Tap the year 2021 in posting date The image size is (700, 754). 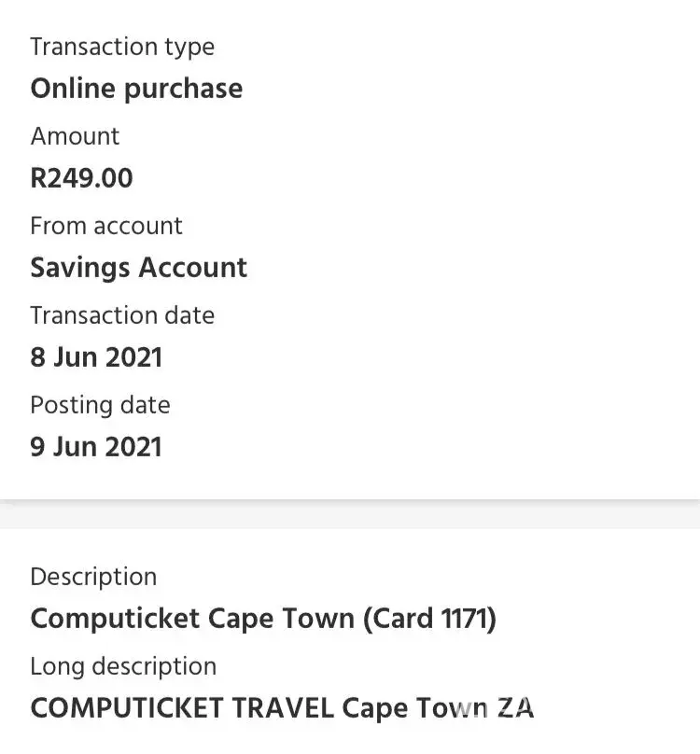pos(132,447)
